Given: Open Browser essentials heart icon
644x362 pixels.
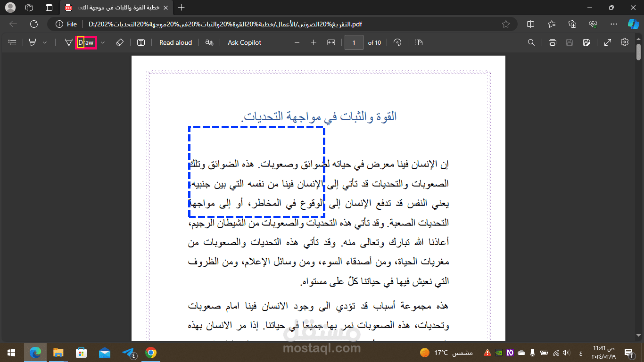Looking at the screenshot, I should pyautogui.click(x=593, y=24).
